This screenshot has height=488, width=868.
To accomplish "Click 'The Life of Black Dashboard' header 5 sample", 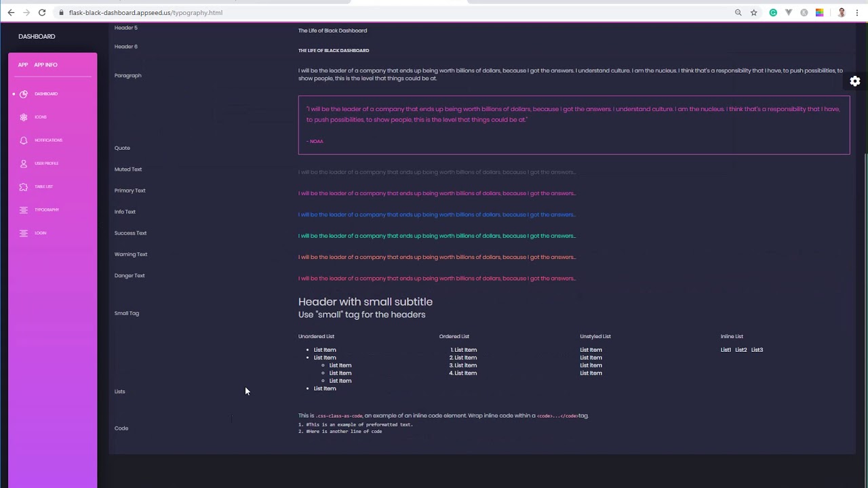I will (x=332, y=30).
